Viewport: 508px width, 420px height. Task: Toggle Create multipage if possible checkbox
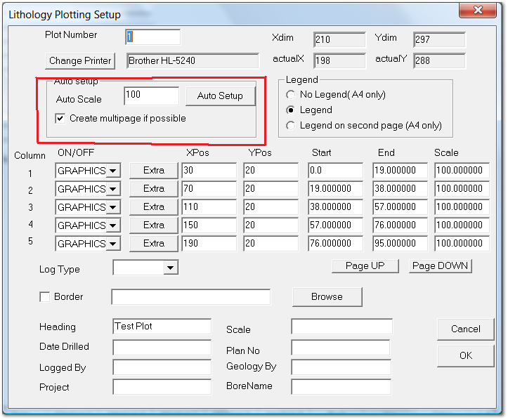[x=60, y=119]
